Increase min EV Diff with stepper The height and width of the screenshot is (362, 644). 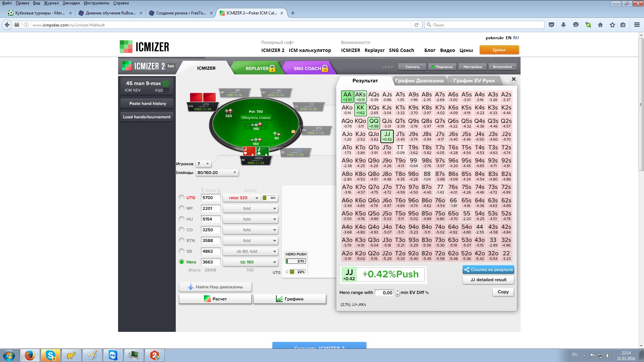[x=397, y=291]
